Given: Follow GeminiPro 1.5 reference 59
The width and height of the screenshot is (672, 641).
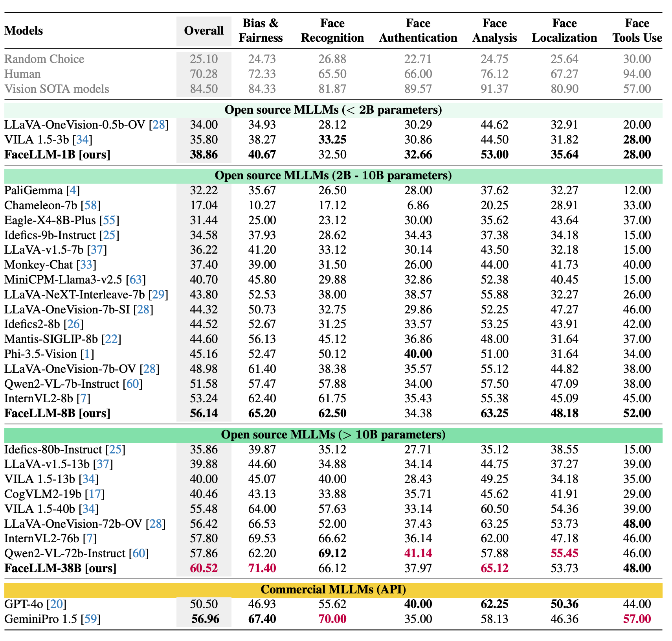Looking at the screenshot, I should tap(91, 619).
